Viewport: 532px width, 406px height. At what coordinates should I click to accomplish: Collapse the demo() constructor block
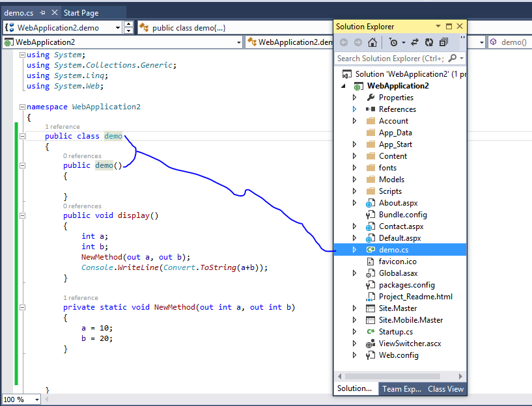[x=22, y=166]
